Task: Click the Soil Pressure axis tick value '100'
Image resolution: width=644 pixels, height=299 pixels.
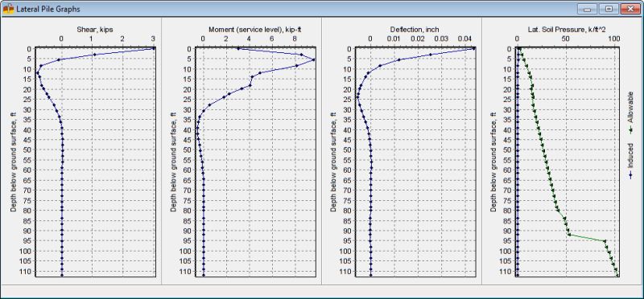Action: 614,39
